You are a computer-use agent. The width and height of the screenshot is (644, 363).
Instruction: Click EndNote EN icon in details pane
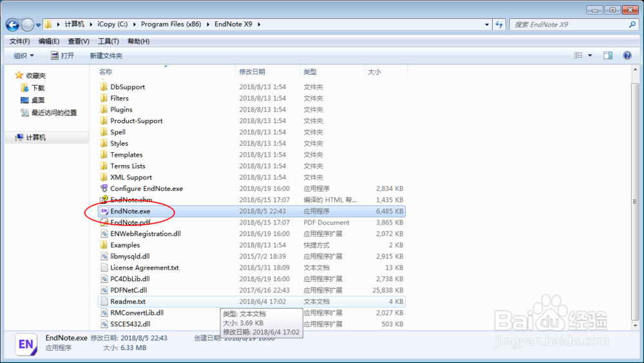pos(26,344)
